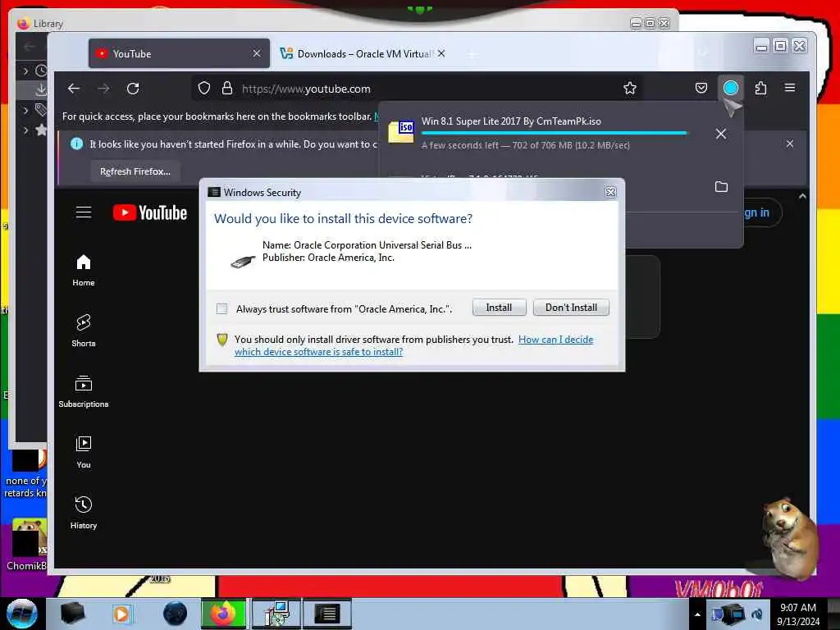Switch to the YouTube tab

(179, 53)
